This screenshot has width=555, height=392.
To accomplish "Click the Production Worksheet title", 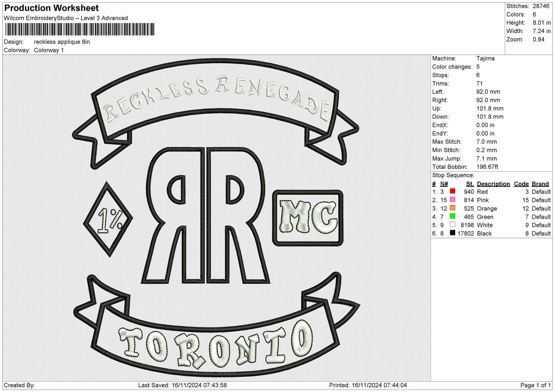I will [51, 8].
